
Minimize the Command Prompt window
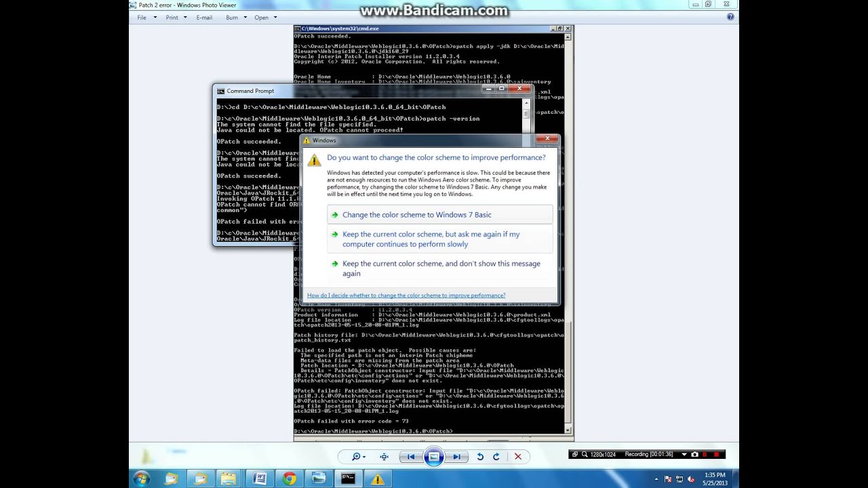(489, 88)
